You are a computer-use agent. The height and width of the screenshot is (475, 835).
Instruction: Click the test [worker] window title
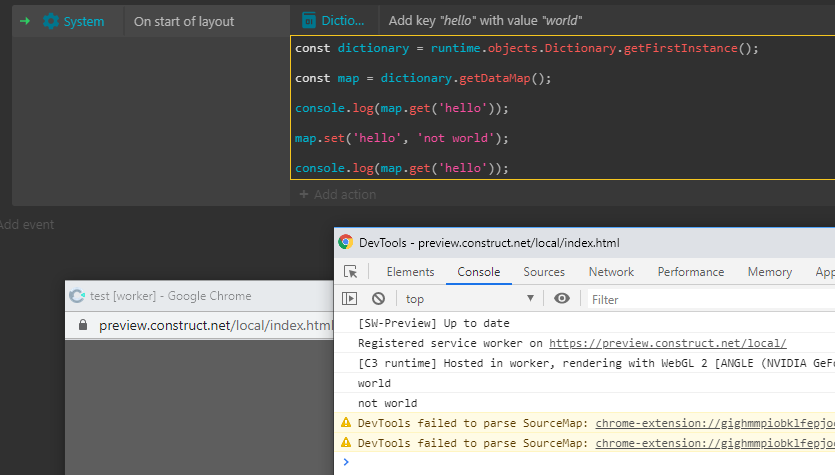click(170, 296)
